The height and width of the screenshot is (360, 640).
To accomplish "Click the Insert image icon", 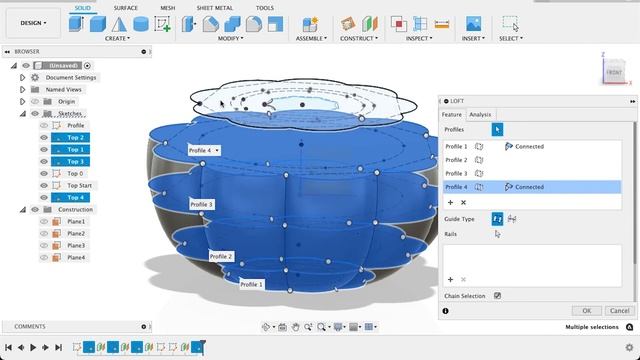I will (473, 24).
